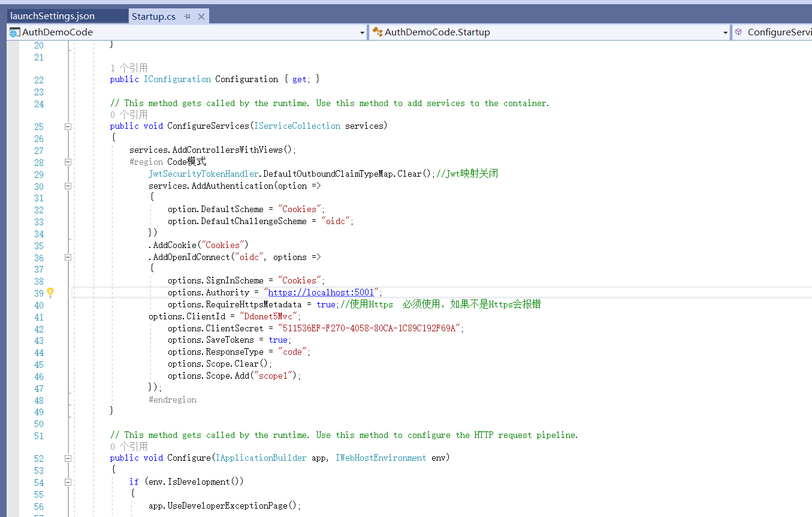Click line number 47 in the gutter
Viewport: 812px width, 517px height.
click(x=39, y=388)
